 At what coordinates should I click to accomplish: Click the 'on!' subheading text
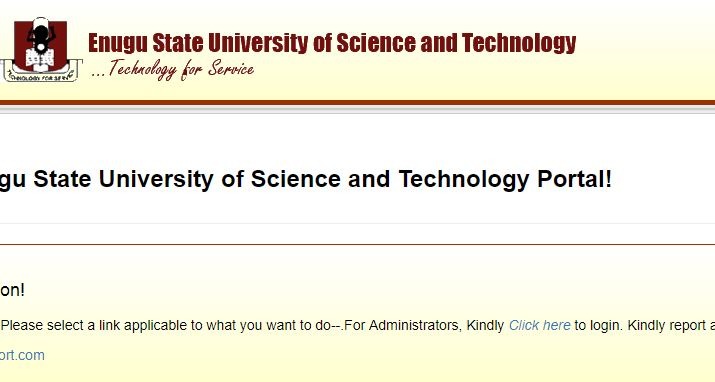click(12, 290)
